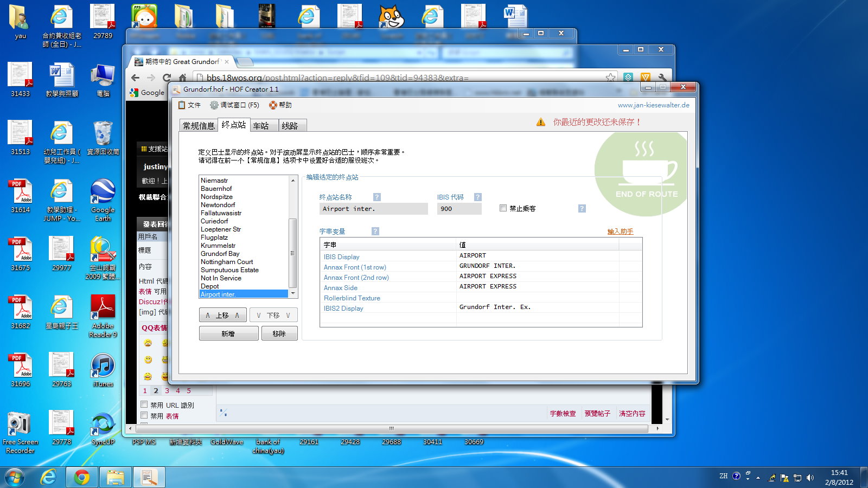Switch to the 线路 tab
This screenshot has height=488, width=868.
[290, 126]
